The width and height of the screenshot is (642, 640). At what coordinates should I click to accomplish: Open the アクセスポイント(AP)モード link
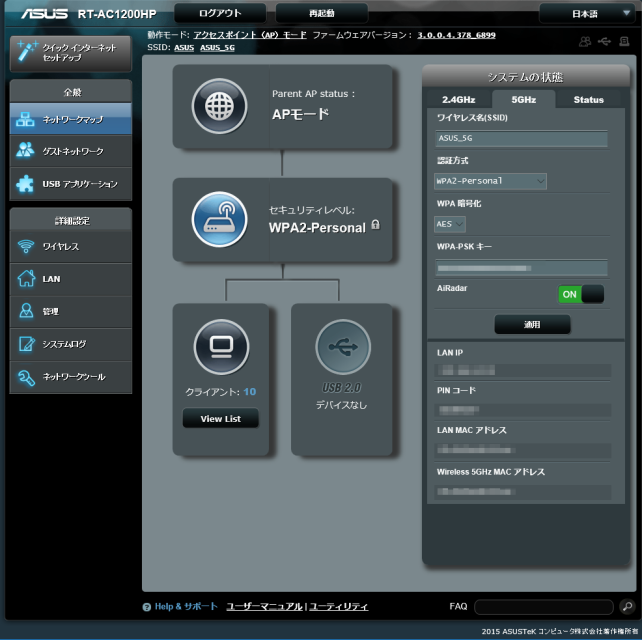click(250, 35)
